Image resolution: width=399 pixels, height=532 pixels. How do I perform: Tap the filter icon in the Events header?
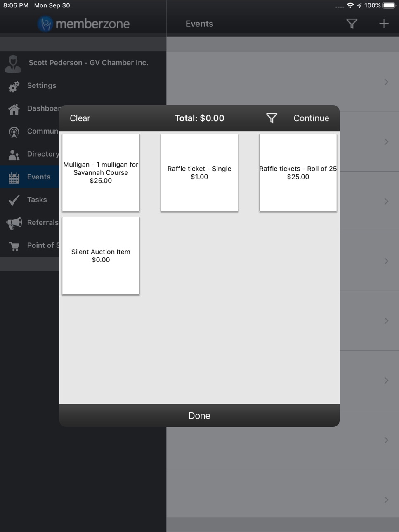coord(352,24)
